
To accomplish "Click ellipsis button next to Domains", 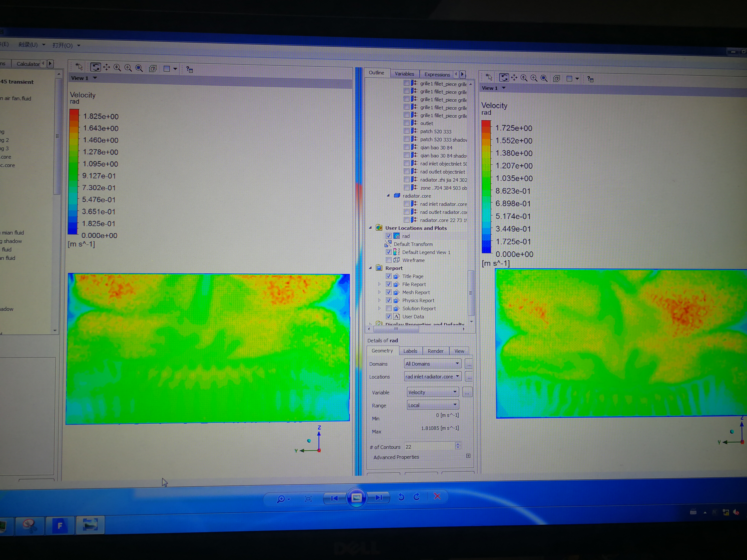I will click(x=469, y=364).
